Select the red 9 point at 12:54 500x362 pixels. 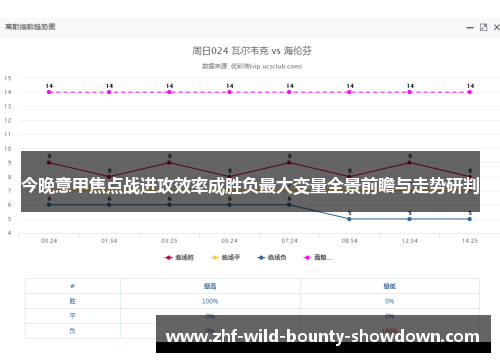tap(409, 163)
